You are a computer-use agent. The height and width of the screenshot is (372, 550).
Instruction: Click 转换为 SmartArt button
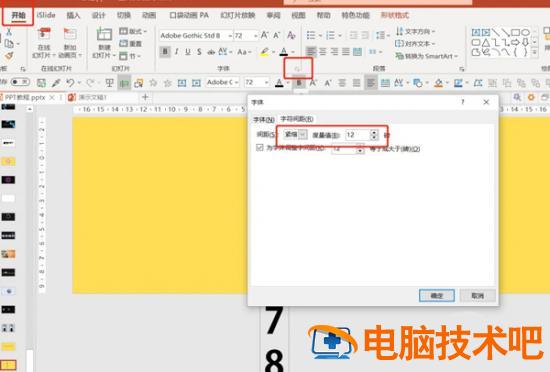pos(427,56)
